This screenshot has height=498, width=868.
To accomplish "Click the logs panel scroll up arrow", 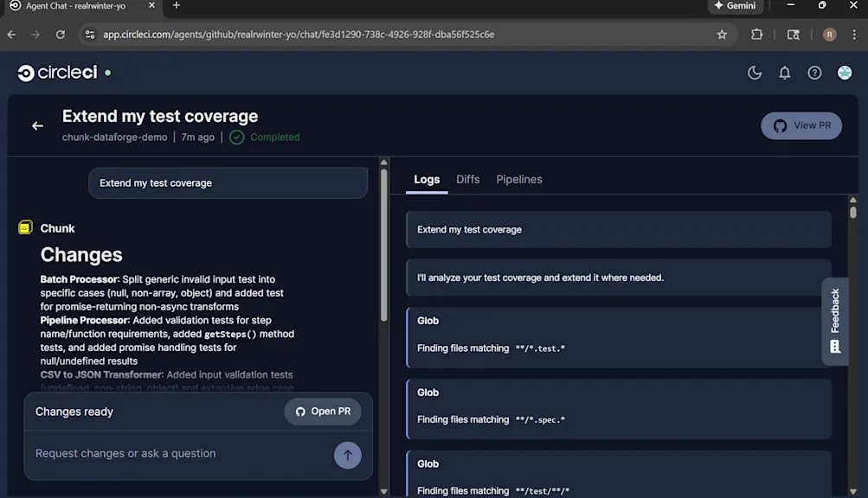I will [853, 200].
